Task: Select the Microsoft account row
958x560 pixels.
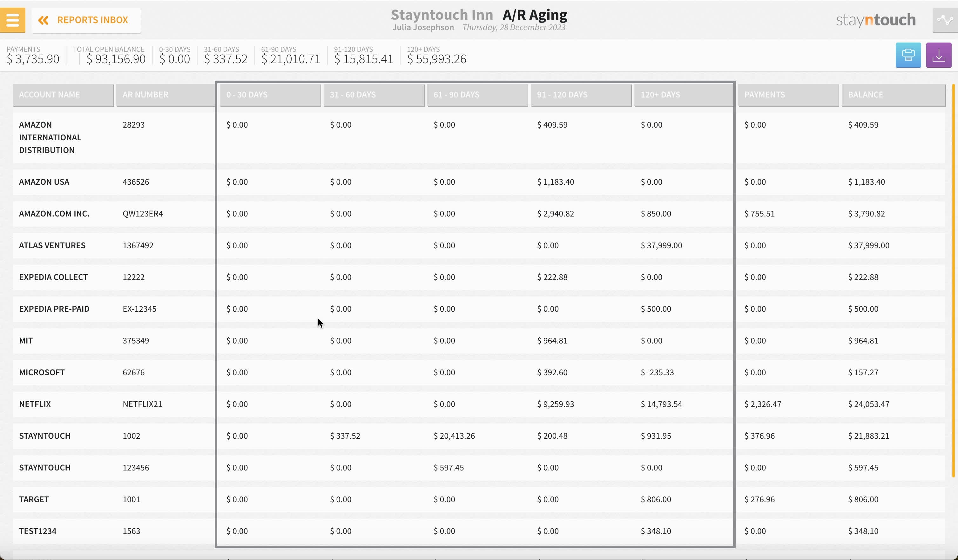Action: [479, 372]
